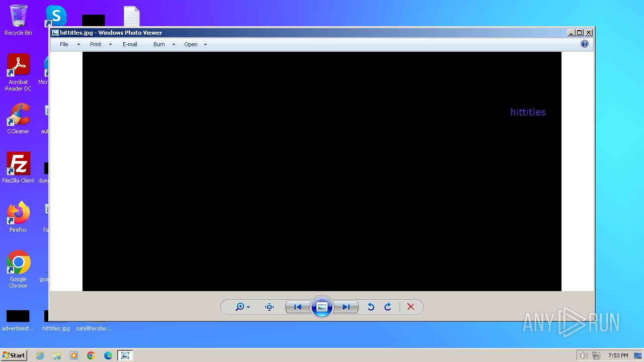This screenshot has width=644, height=362.
Task: Open the volume speaker tray icon
Action: coord(584,355)
